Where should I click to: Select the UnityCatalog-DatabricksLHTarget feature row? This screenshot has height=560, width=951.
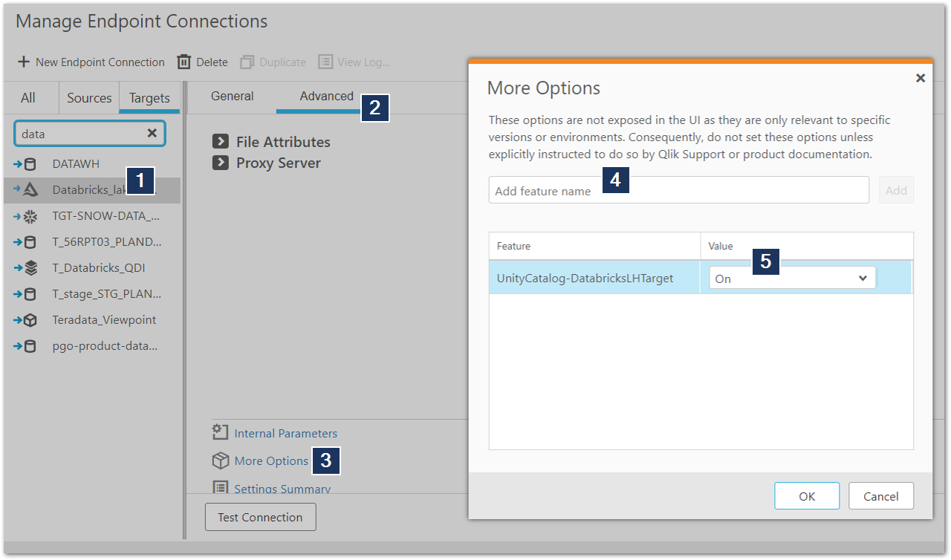click(x=585, y=279)
